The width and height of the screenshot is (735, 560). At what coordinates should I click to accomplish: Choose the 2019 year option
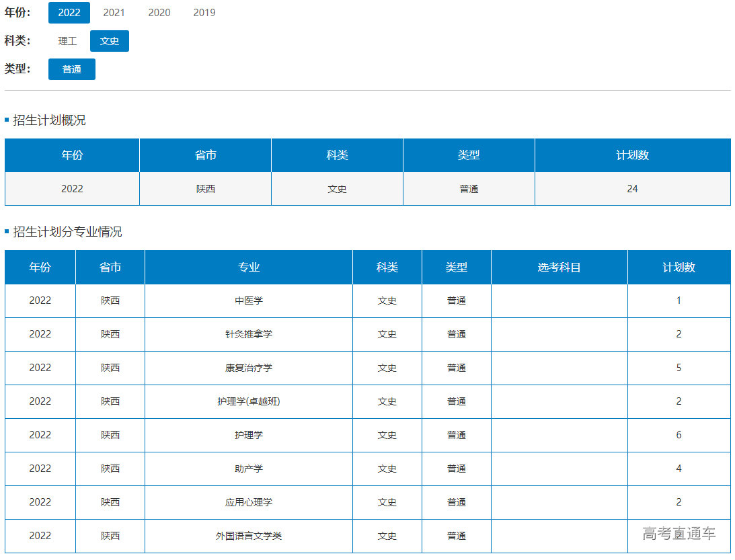204,13
